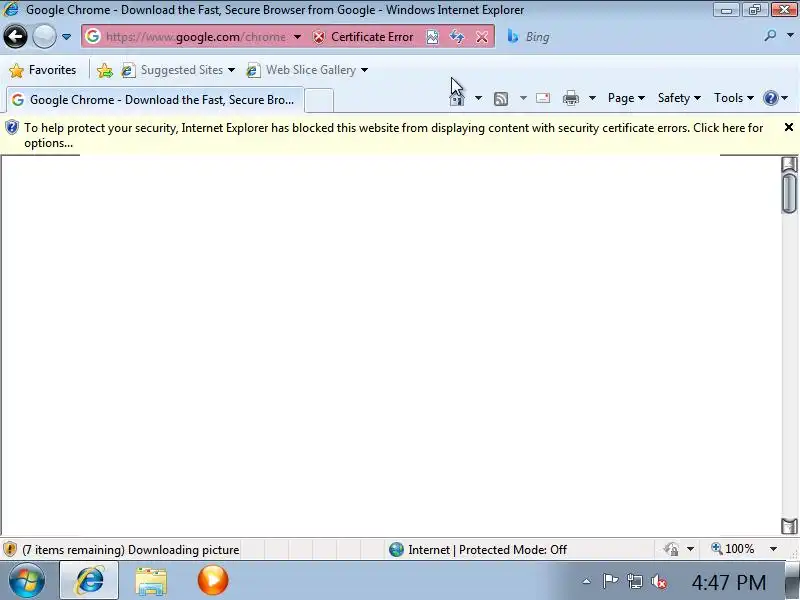Screen dimensions: 800x600
Task: Click the red Certificate Error shield icon
Action: coord(319,37)
